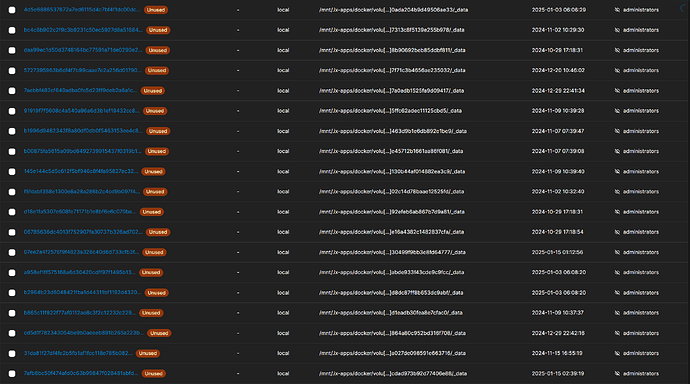Click ownership icon in the 145e144c row
Viewport: 690px width, 384px height.
[x=617, y=172]
